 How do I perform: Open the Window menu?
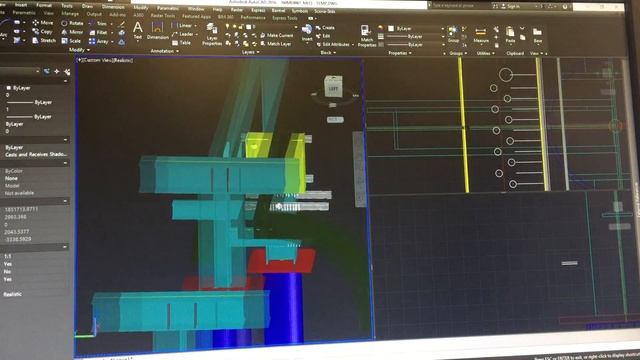[x=196, y=9]
